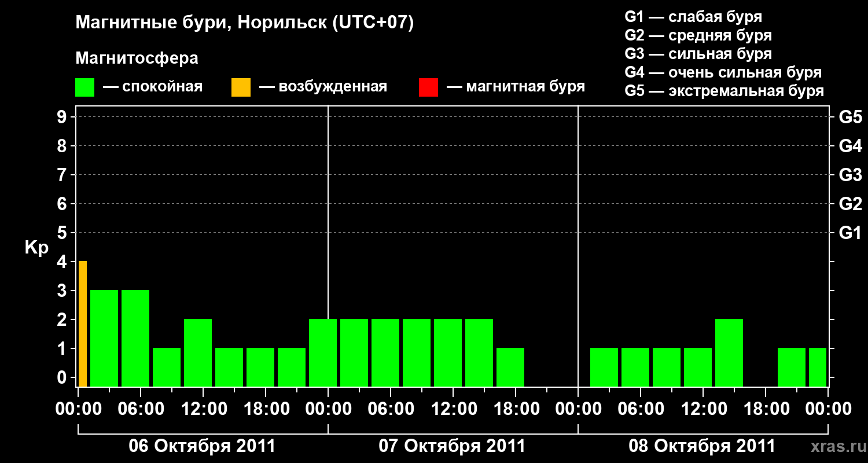868x463 pixels.
Task: Click the '— возбужденная' legend label
Action: [323, 87]
